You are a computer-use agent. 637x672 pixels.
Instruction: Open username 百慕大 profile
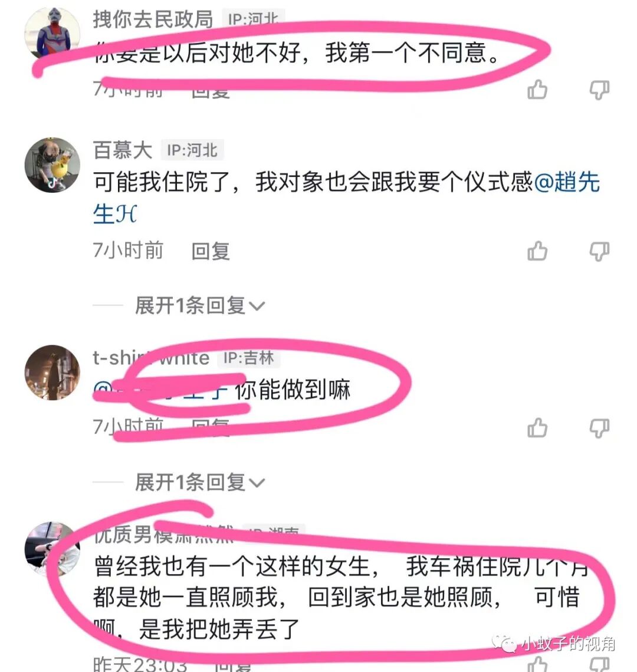123,150
